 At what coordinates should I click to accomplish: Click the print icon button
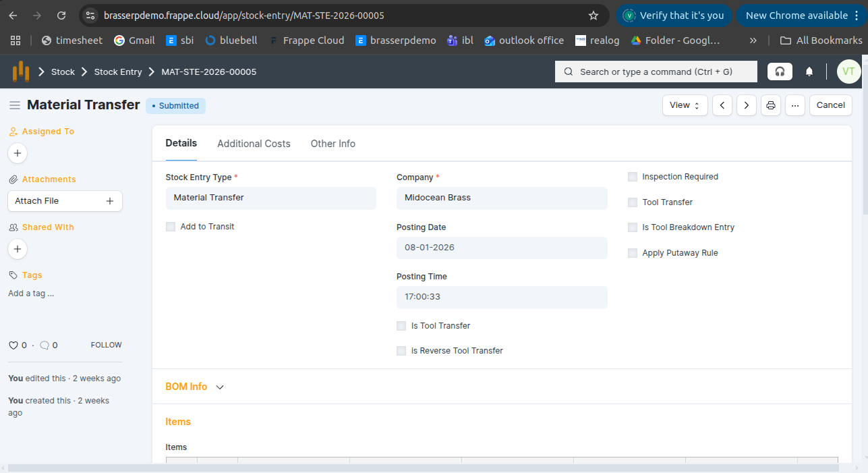(x=770, y=105)
